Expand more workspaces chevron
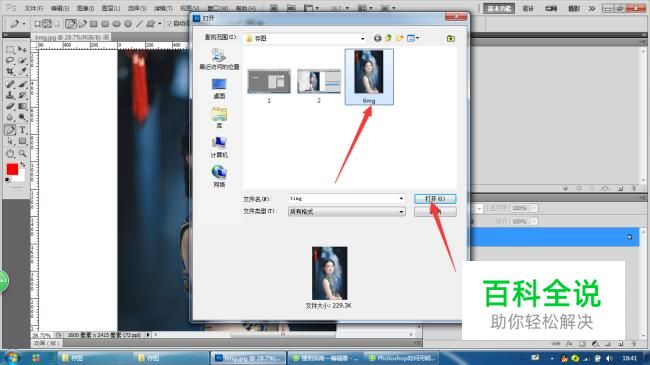This screenshot has height=365, width=650. [x=592, y=8]
